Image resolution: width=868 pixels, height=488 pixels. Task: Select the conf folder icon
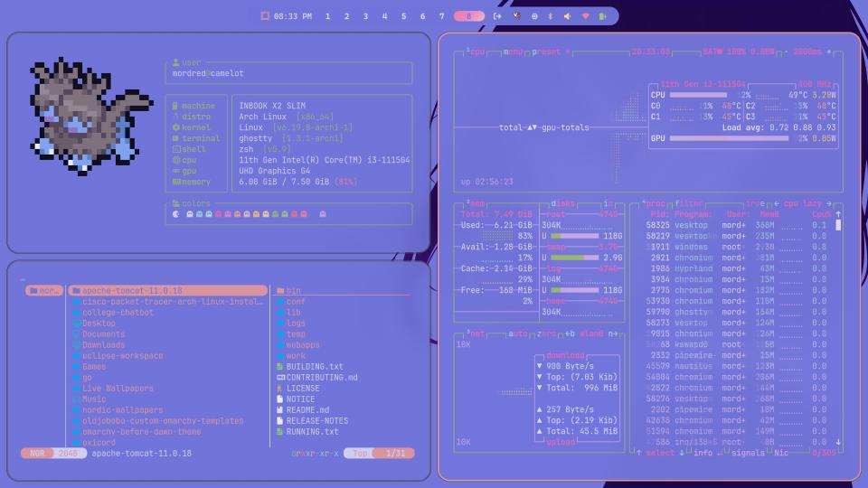280,302
